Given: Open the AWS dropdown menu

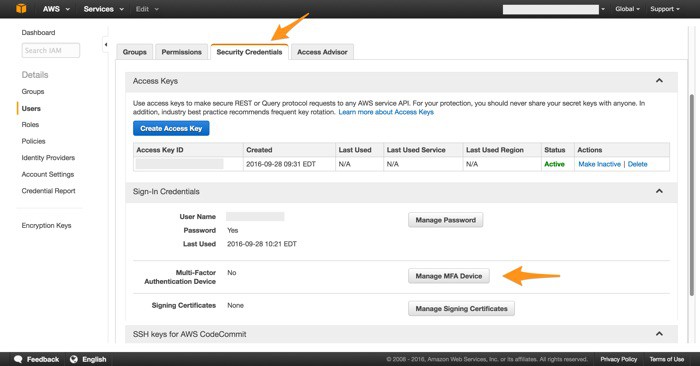Looking at the screenshot, I should point(56,9).
